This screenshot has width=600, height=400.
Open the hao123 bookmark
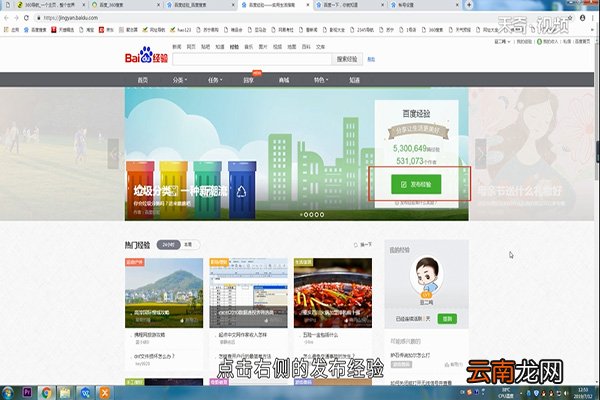181,29
